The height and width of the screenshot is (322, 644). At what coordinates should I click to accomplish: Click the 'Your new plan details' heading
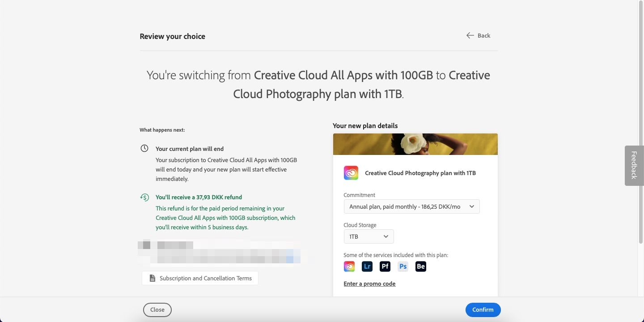click(365, 126)
